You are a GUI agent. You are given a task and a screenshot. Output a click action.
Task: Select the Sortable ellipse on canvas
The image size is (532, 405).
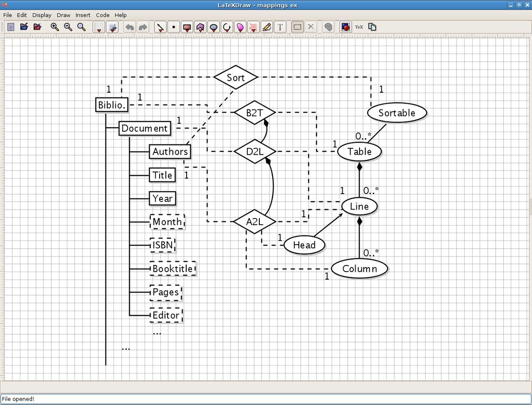point(397,113)
